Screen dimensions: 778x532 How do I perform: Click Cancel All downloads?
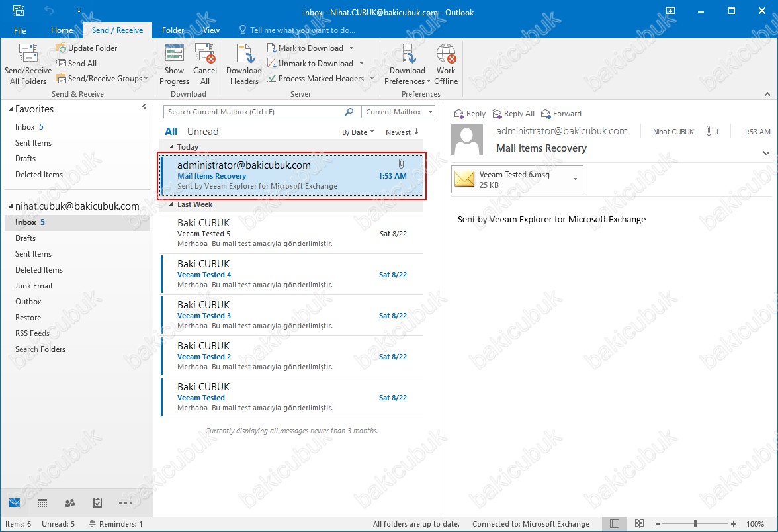click(x=205, y=65)
